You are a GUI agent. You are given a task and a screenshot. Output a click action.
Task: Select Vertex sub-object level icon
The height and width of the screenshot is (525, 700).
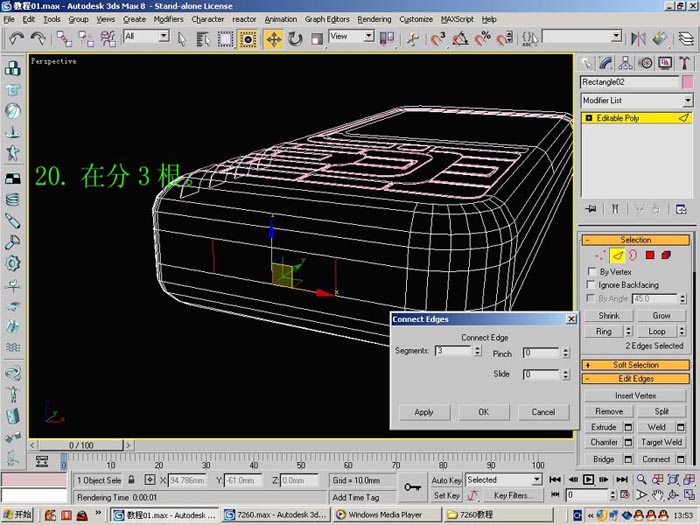tap(601, 256)
